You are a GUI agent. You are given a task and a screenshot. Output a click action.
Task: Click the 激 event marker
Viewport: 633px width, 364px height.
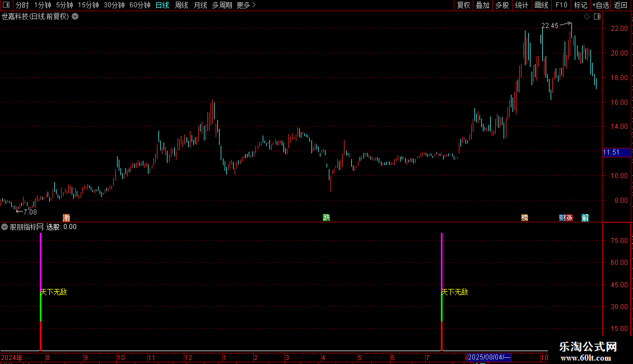click(x=67, y=218)
